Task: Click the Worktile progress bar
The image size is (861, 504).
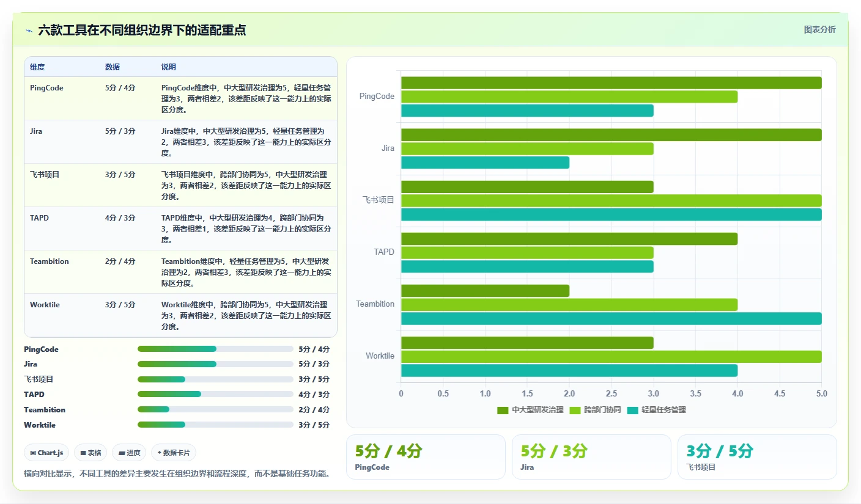Action: pos(215,425)
